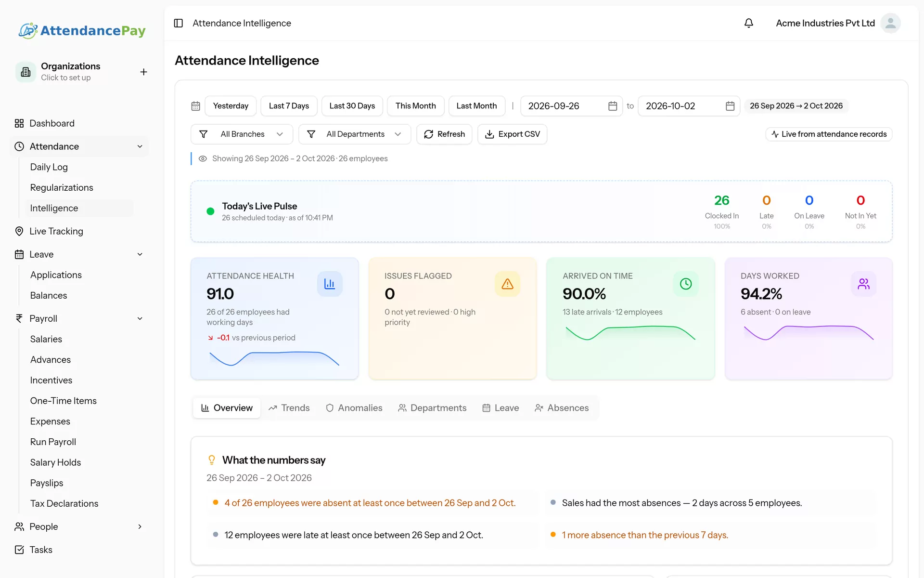This screenshot has height=578, width=924.
Task: Open start date calendar picker icon
Action: tap(613, 106)
